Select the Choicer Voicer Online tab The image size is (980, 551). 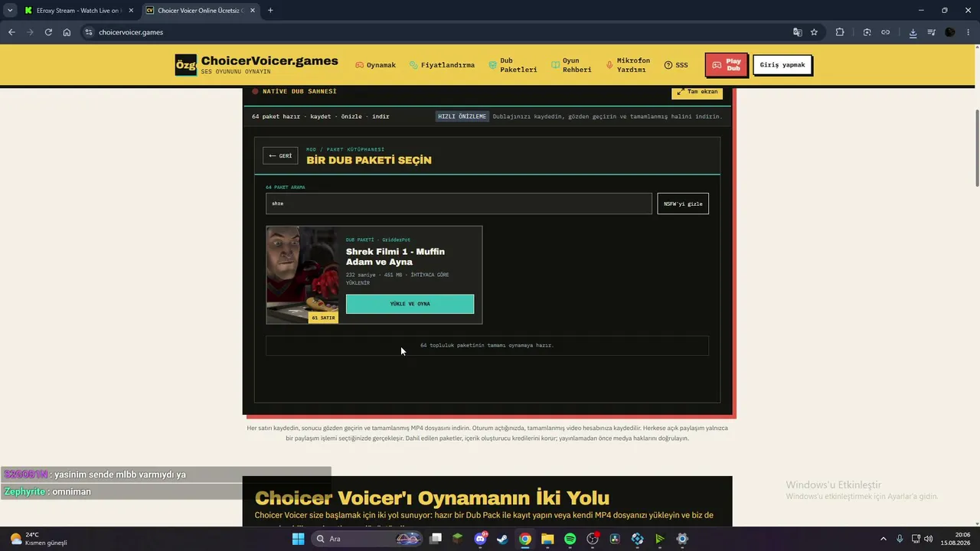point(201,11)
